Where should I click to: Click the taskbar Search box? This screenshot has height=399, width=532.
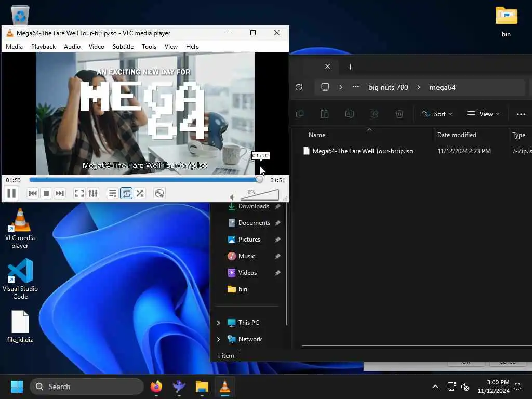pos(87,387)
